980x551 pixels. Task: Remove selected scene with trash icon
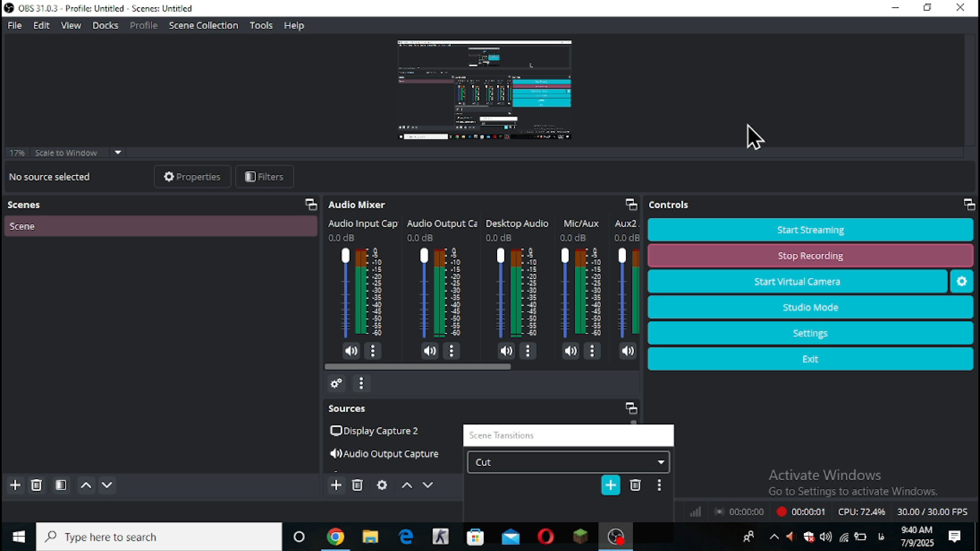tap(36, 485)
